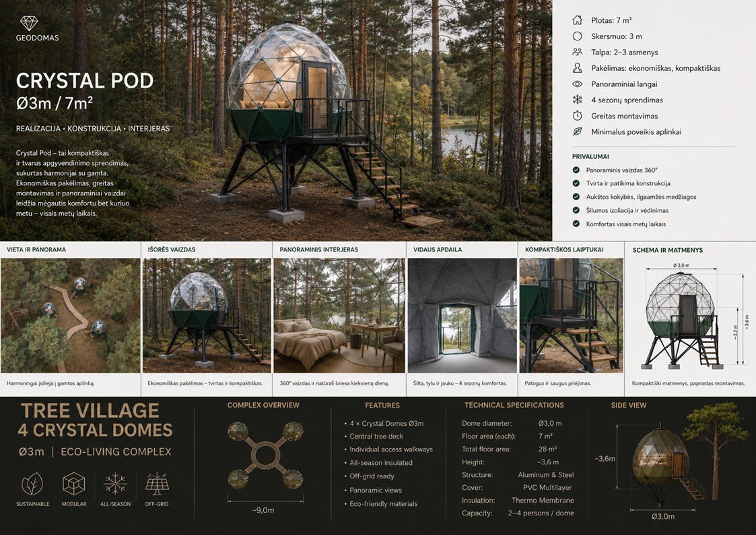756x535 pixels.
Task: Click the snowflake icon beside 4 sezonų sprendimas
Action: pos(577,100)
